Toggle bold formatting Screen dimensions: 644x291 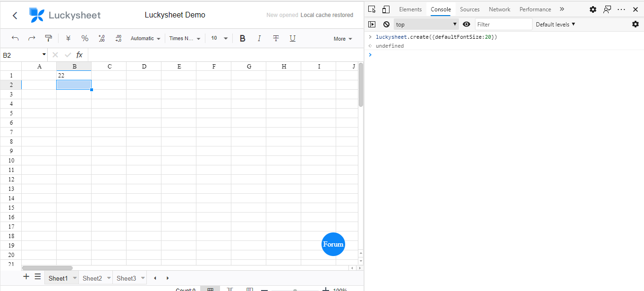tap(242, 39)
